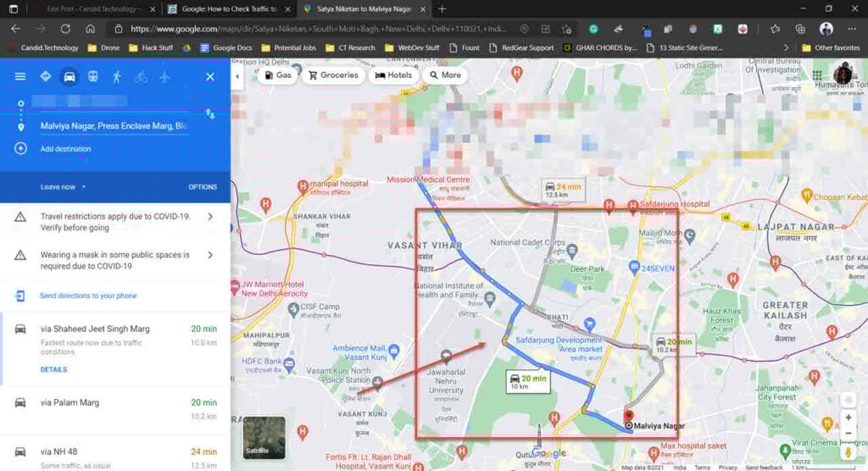Send directions to your phone link
The image size is (868, 471).
pyautogui.click(x=88, y=296)
